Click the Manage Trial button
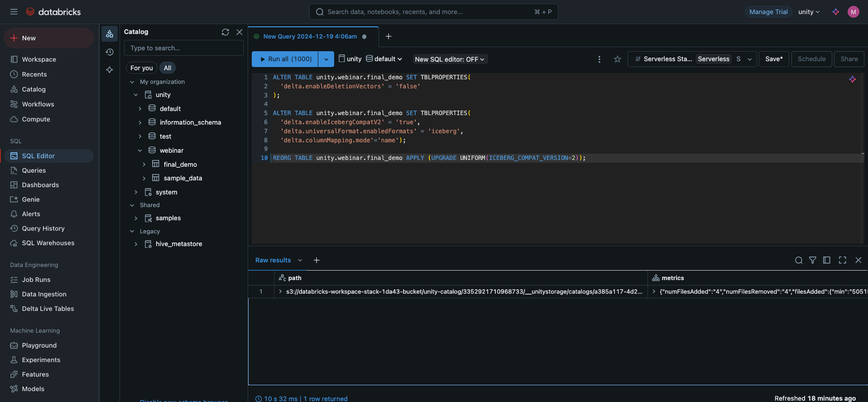This screenshot has width=868, height=402. coord(768,12)
